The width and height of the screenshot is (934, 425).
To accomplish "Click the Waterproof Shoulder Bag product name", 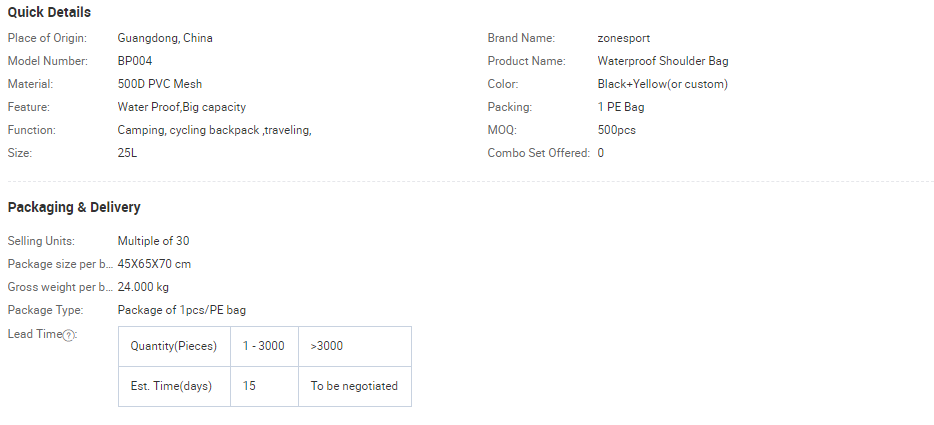I will [x=663, y=61].
